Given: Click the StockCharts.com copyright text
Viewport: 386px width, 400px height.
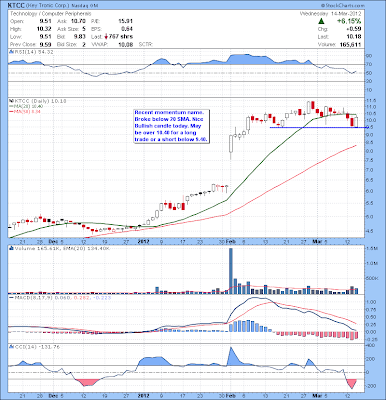Looking at the screenshot, I should [x=343, y=6].
